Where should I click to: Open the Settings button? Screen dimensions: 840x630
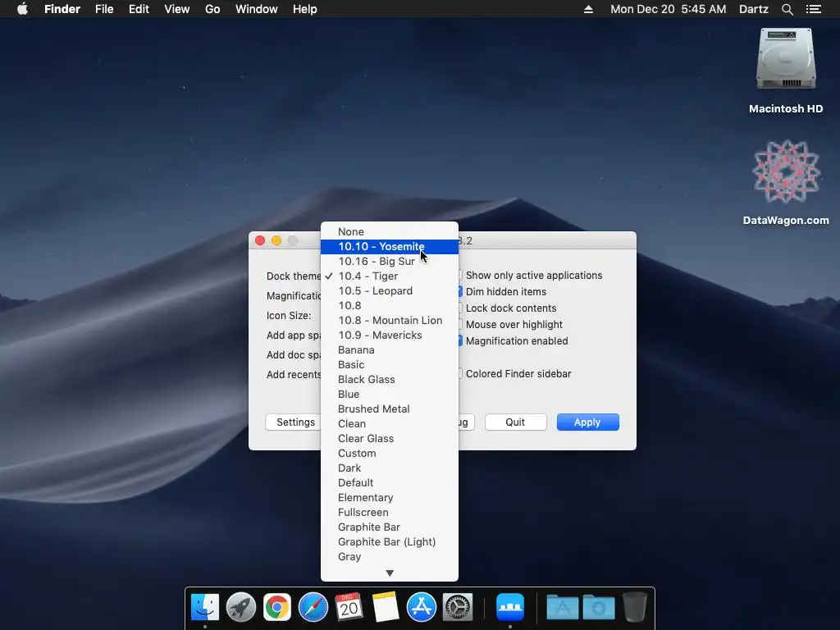(x=294, y=422)
